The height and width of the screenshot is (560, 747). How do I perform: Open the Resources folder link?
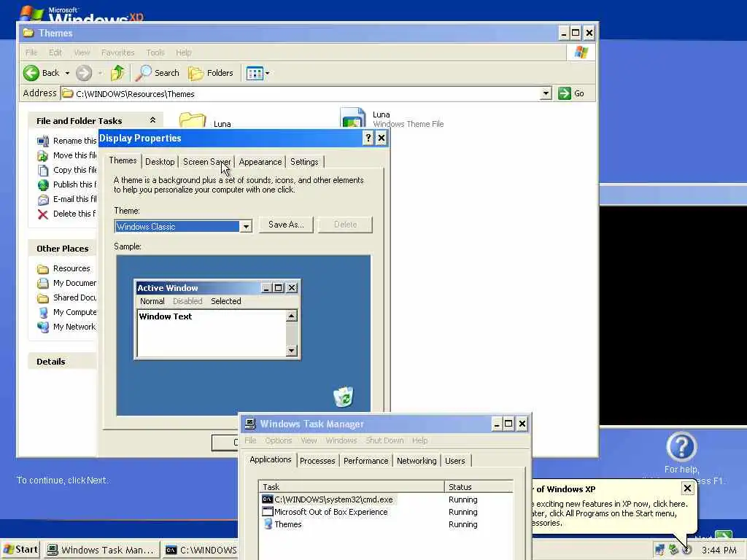71,268
